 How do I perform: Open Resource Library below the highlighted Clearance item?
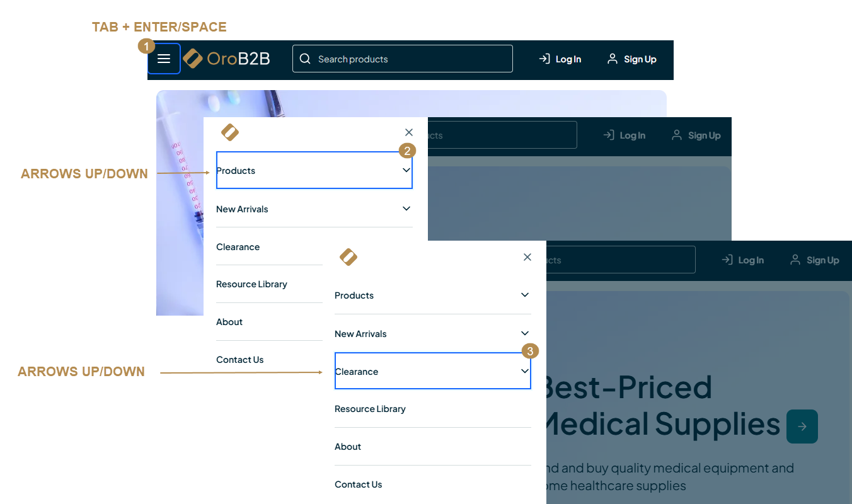(370, 409)
